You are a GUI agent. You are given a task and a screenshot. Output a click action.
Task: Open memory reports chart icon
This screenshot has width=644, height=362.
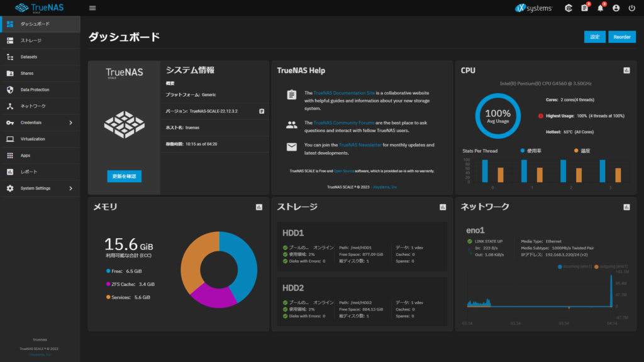(x=259, y=207)
